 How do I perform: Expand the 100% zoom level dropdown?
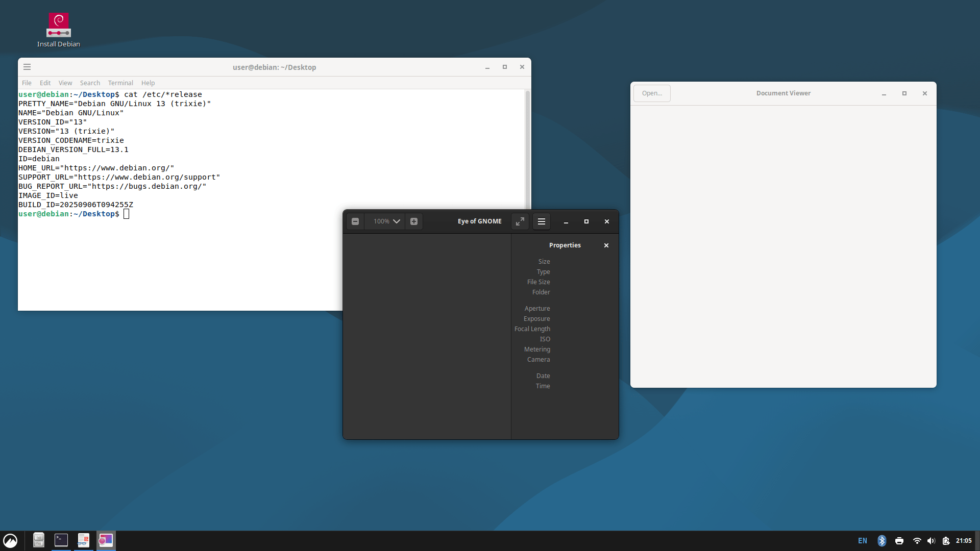(396, 221)
